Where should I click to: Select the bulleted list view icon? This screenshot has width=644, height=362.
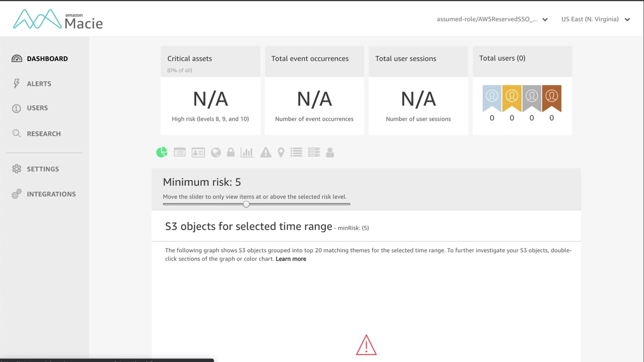pyautogui.click(x=296, y=152)
